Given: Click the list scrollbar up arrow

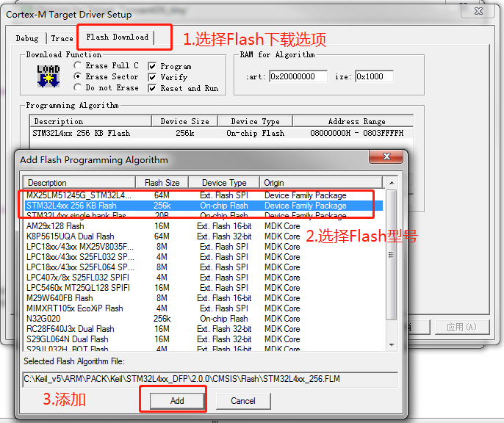Looking at the screenshot, I should pyautogui.click(x=392, y=183).
